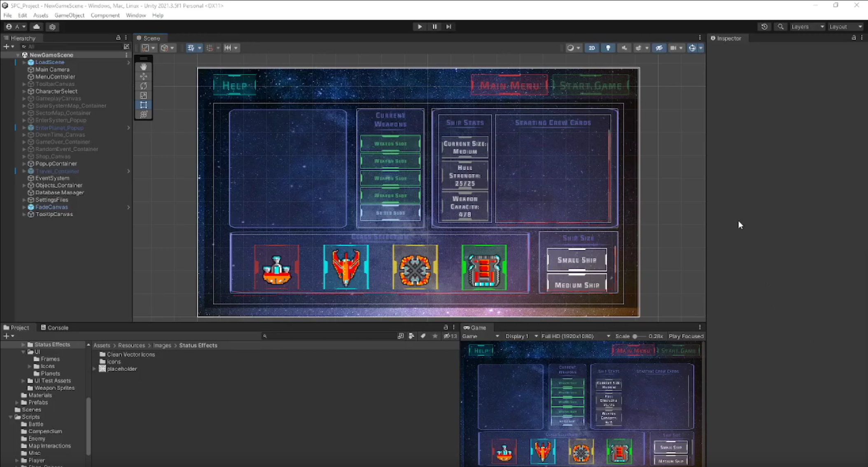Open Project window lock icon

pyautogui.click(x=446, y=327)
